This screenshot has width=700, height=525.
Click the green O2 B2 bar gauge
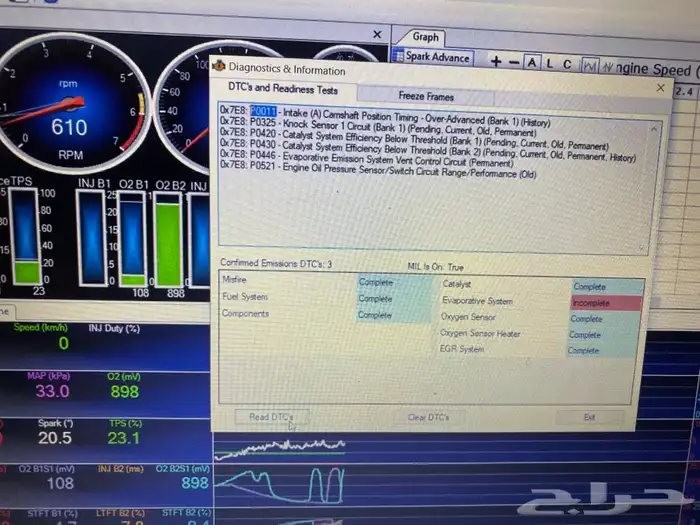(168, 240)
